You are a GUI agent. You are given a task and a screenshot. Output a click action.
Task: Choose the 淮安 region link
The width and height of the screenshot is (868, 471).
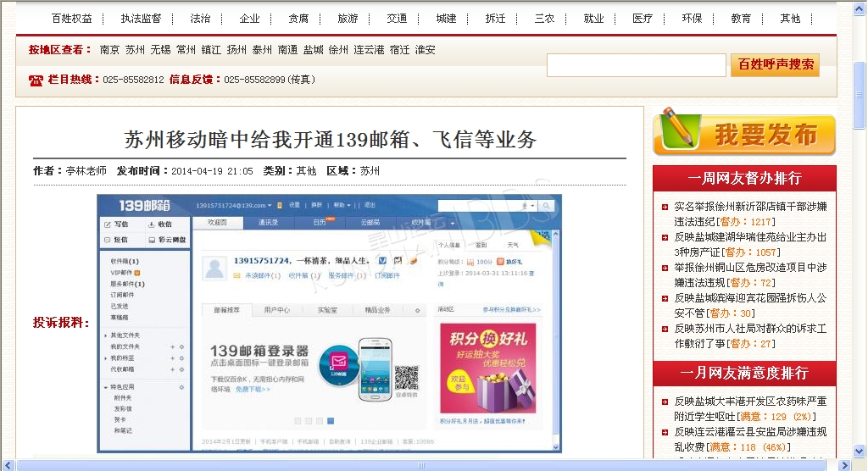click(x=426, y=50)
